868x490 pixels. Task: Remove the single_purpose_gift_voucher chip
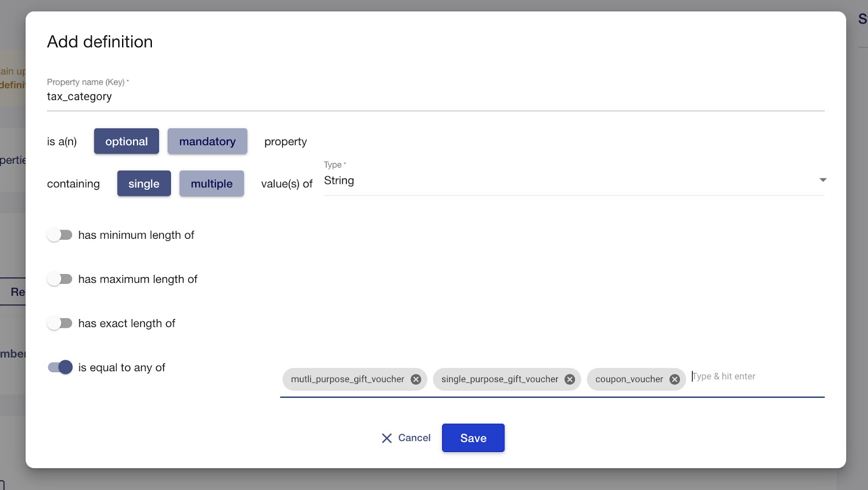point(570,379)
